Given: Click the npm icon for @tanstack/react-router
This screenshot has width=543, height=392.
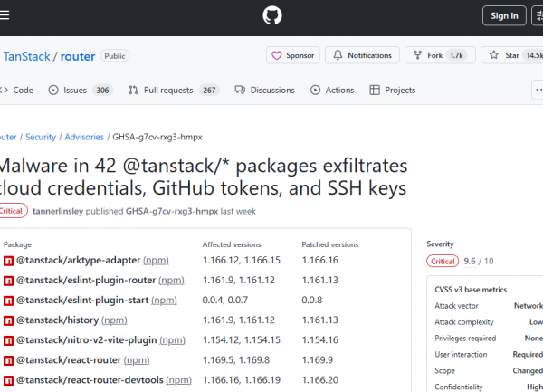Looking at the screenshot, I should tap(8, 361).
